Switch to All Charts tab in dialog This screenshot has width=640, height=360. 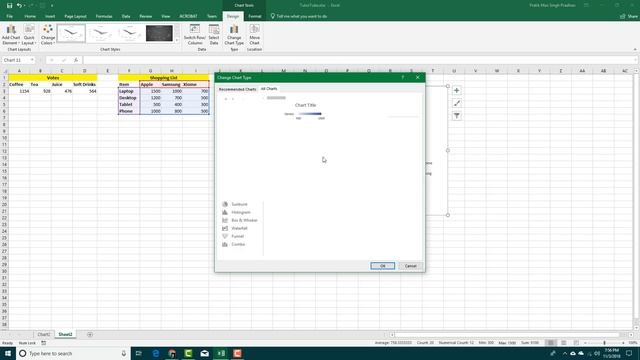coord(269,89)
